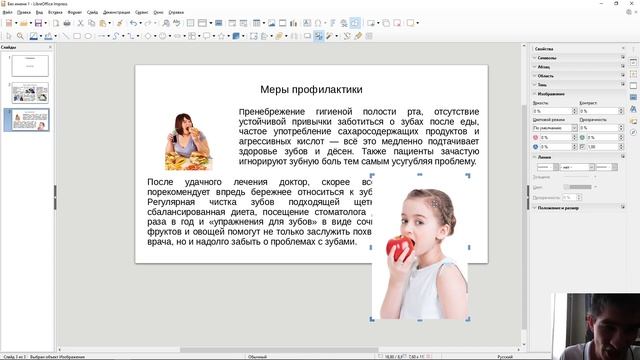
Task: Select the Ellipse drawing tool
Action: point(88,36)
